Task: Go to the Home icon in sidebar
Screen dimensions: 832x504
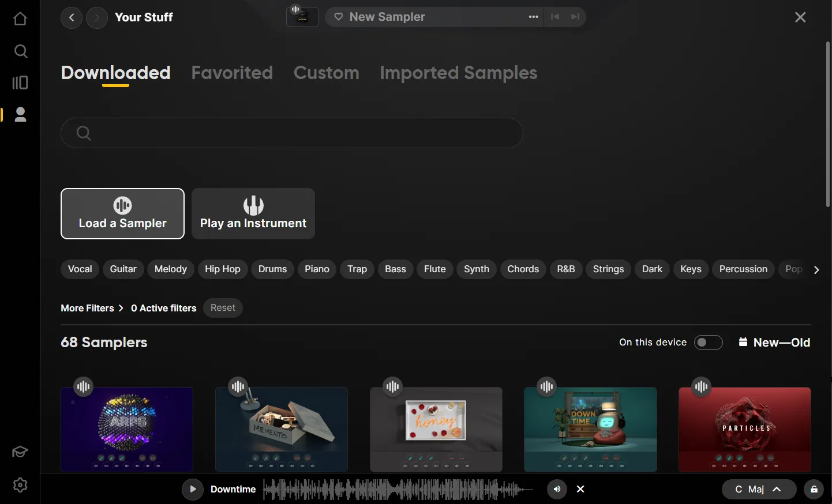Action: 20,19
